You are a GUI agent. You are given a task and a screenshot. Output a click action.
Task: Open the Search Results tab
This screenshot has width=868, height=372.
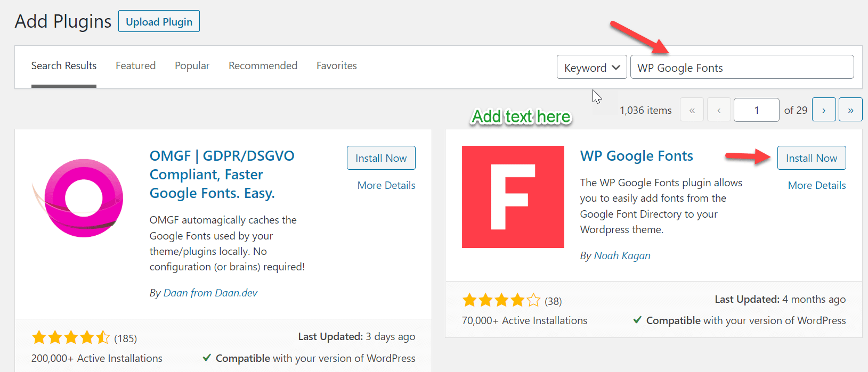pos(64,65)
